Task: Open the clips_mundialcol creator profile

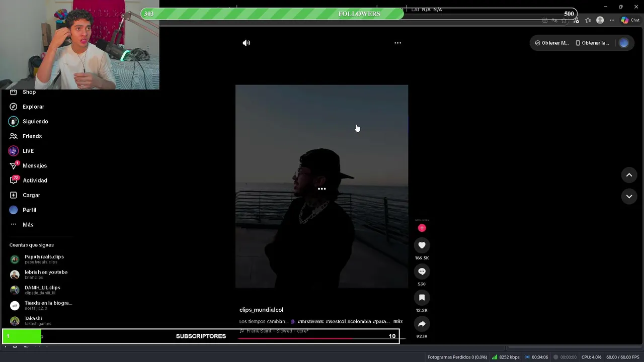Action: (261, 310)
